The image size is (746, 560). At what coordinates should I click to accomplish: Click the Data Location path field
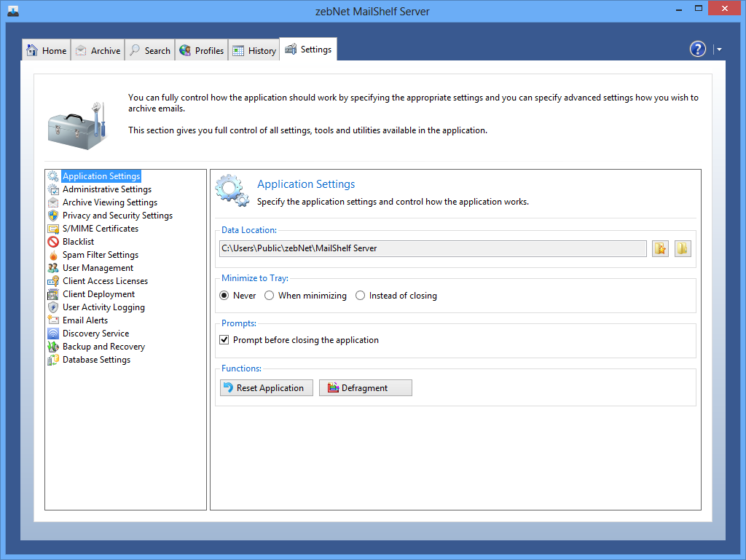coord(433,248)
